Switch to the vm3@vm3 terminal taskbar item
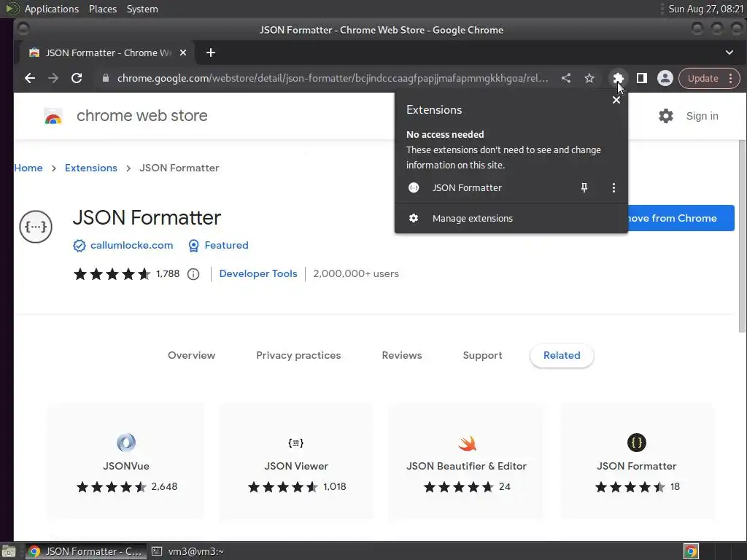 tap(188, 551)
